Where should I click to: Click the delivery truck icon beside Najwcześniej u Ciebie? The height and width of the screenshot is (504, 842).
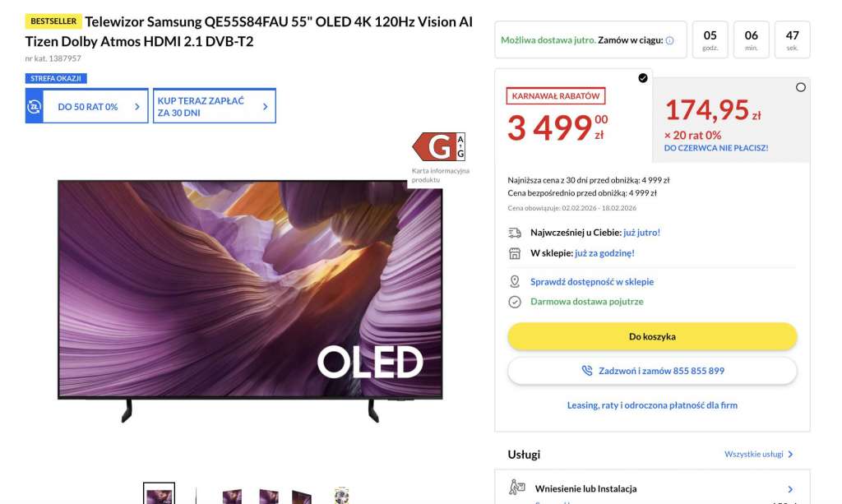pos(516,233)
